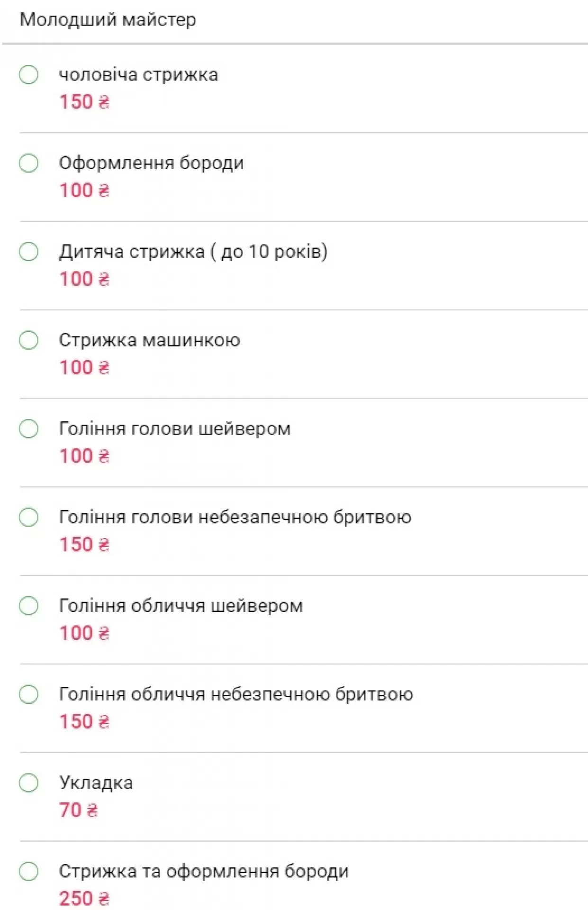Choose radio for Стрижка та оформлення бороди
Image resolution: width=588 pixels, height=910 pixels.
coord(28,871)
